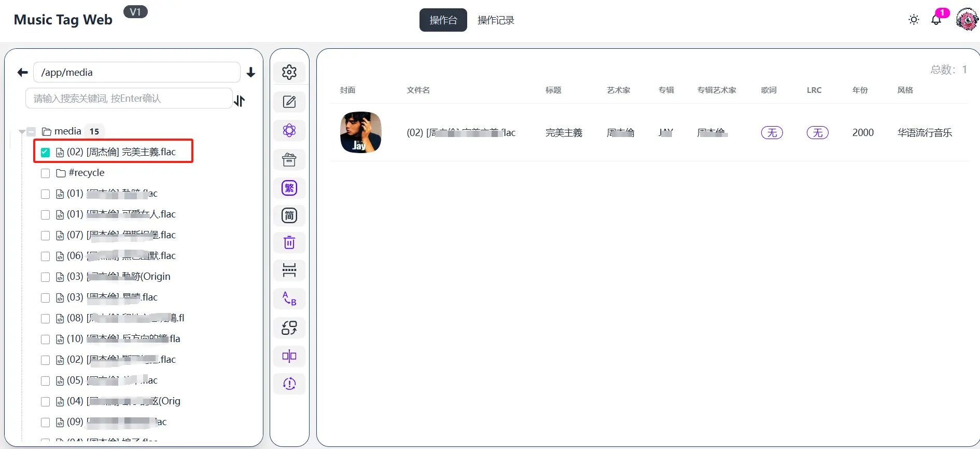Click the A-to-B text replace icon
The image size is (980, 449).
coord(289,299)
